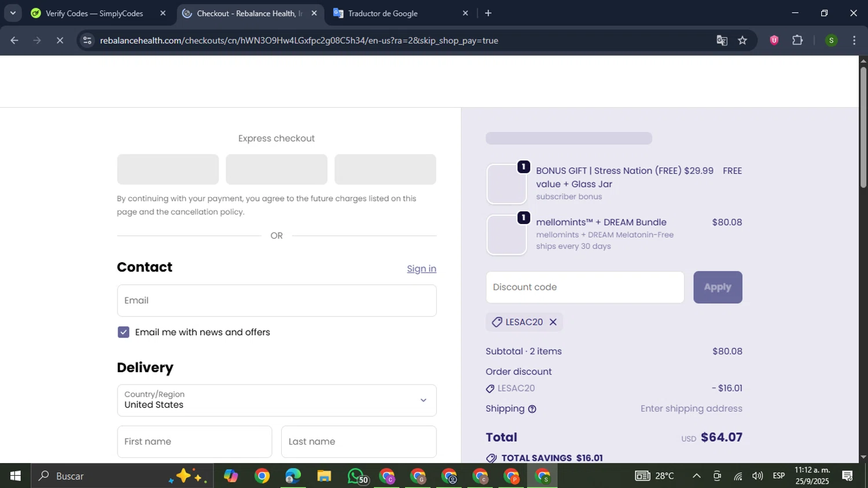Open the 28°C weather widget
The width and height of the screenshot is (868, 488).
coord(655,476)
